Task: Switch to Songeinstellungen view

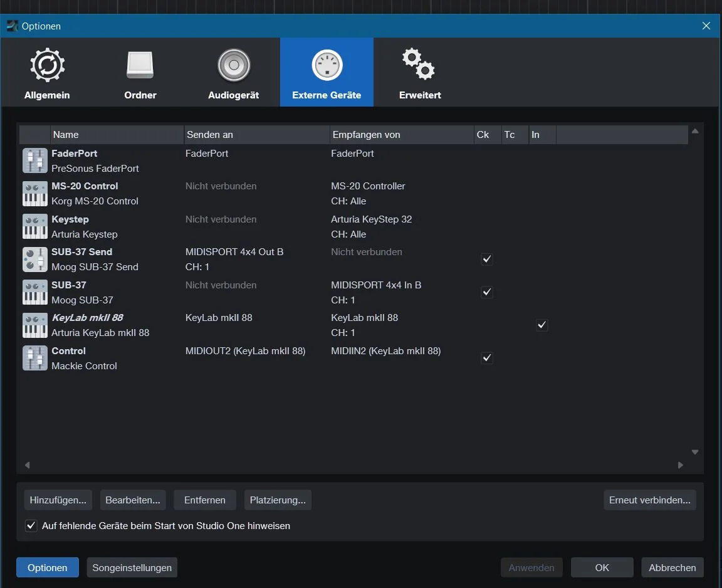Action: pyautogui.click(x=132, y=568)
